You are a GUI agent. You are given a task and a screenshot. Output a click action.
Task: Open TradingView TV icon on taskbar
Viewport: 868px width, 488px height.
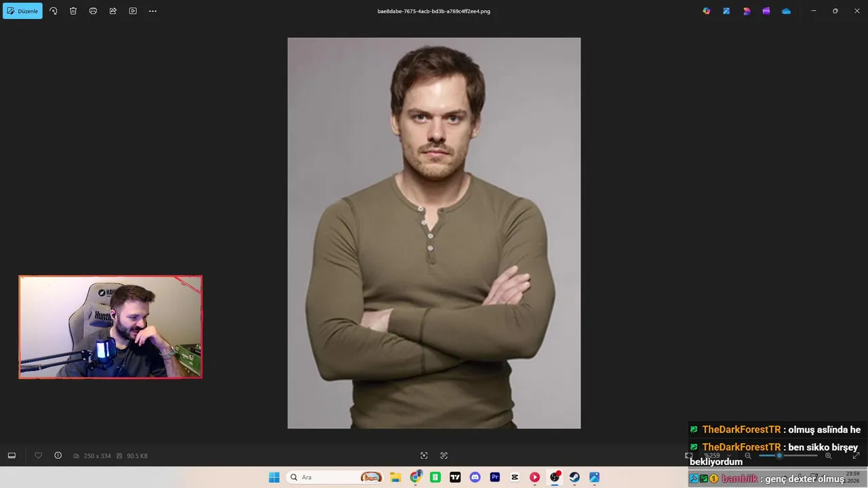coord(455,477)
